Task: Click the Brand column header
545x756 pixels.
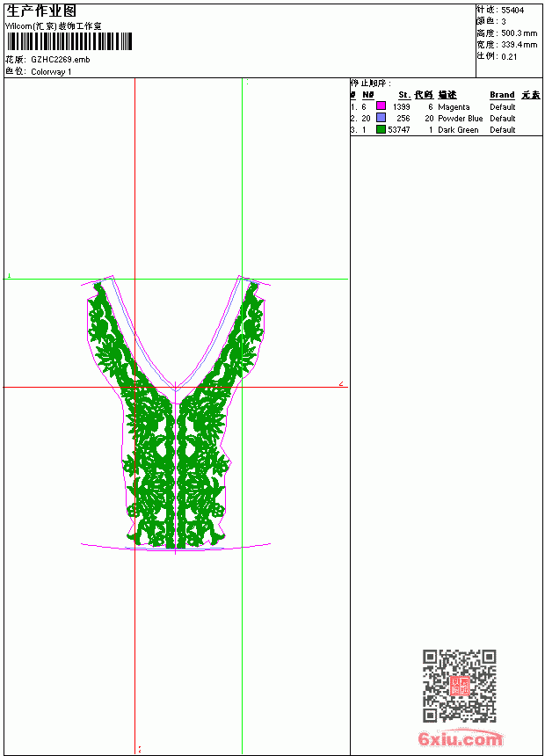Action: tap(502, 95)
